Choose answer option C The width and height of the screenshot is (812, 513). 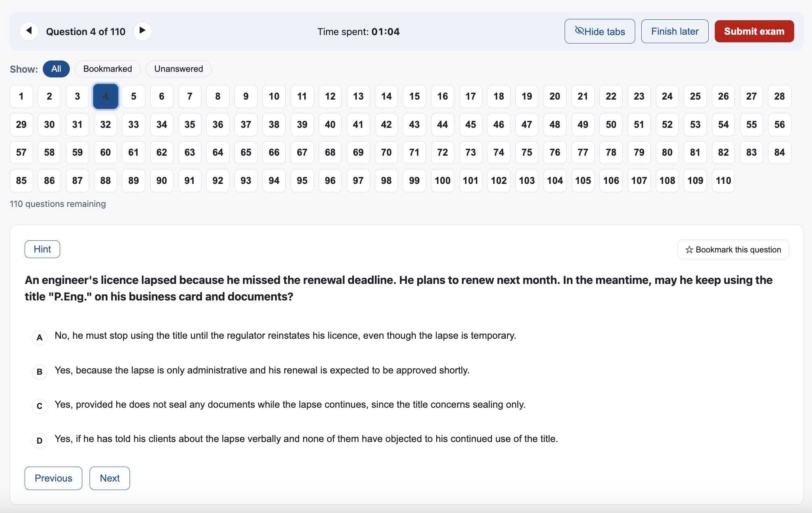click(x=40, y=406)
